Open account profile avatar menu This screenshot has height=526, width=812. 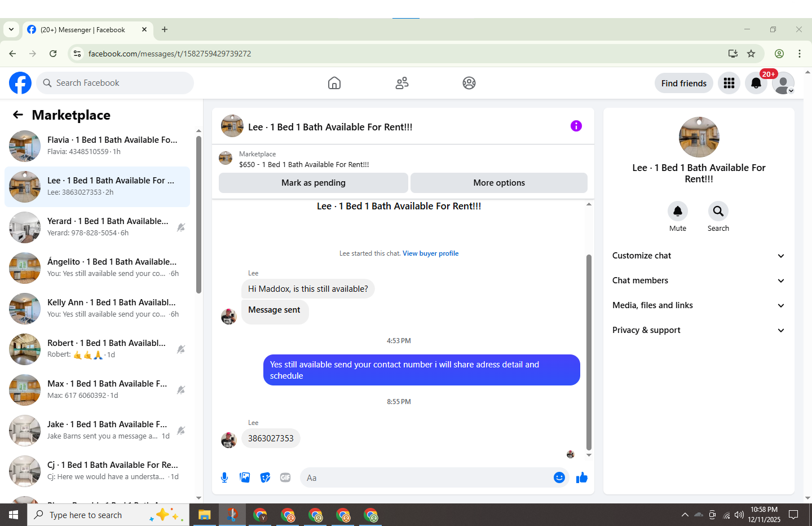point(783,83)
